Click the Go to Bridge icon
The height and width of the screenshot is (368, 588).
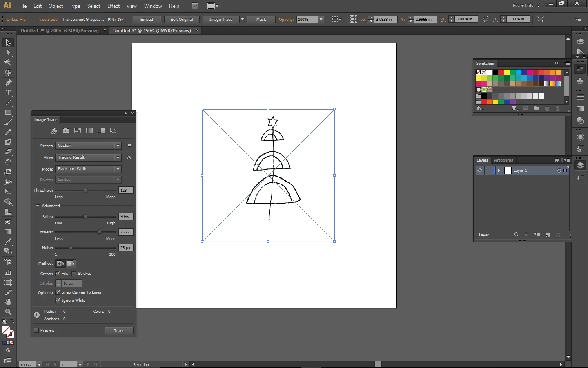pos(195,6)
